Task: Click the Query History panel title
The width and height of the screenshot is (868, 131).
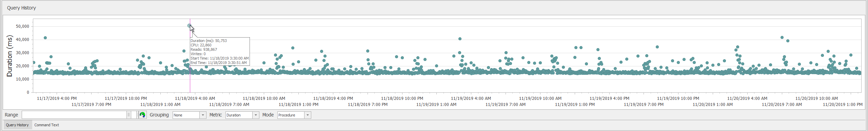Action: [x=21, y=8]
